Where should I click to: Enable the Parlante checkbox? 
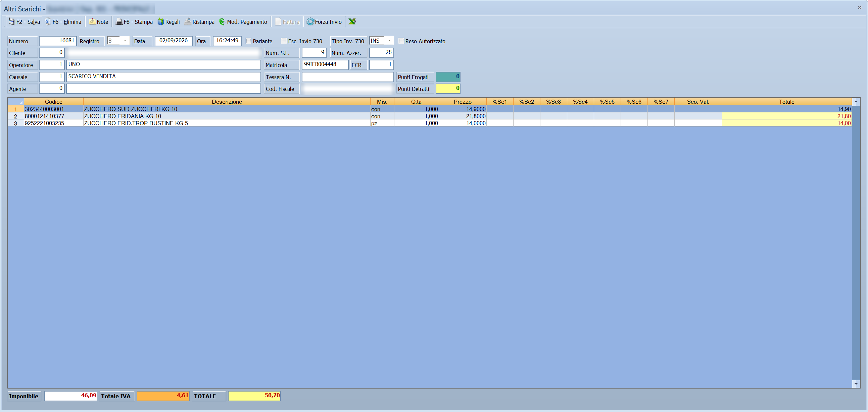pos(249,41)
